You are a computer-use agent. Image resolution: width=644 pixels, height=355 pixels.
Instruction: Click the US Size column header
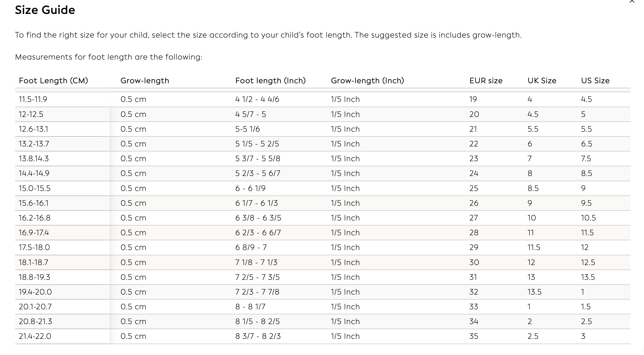[595, 81]
